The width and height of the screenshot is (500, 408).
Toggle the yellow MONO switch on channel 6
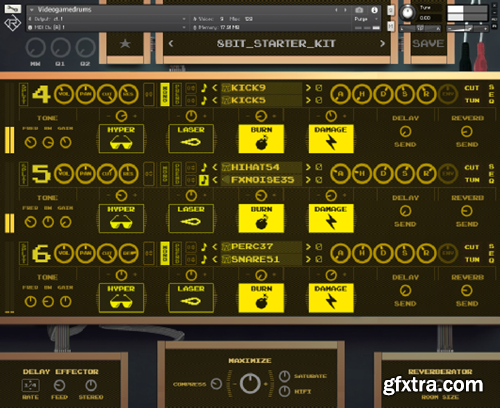165,253
